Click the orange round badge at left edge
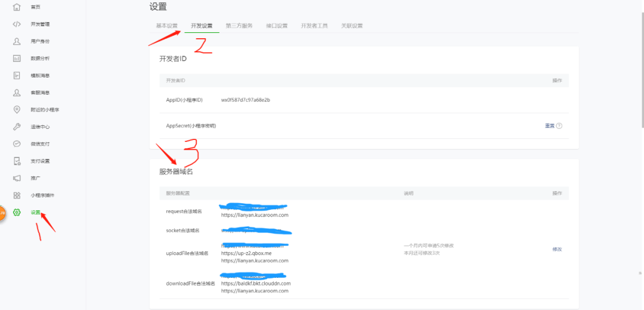The height and width of the screenshot is (310, 644). (x=2, y=213)
